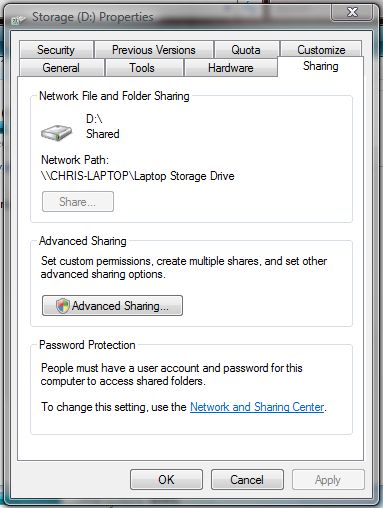Click the Apply button
The image size is (383, 508).
pos(328,479)
